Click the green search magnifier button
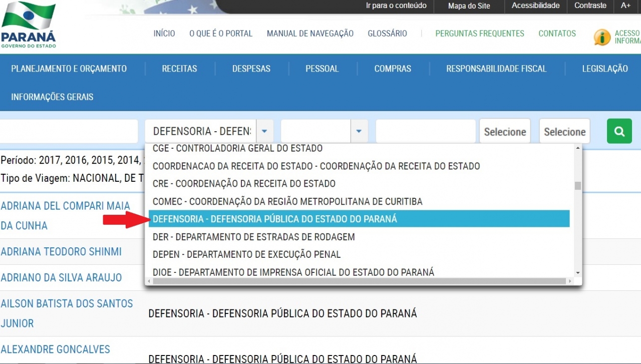This screenshot has height=364, width=641. [619, 131]
